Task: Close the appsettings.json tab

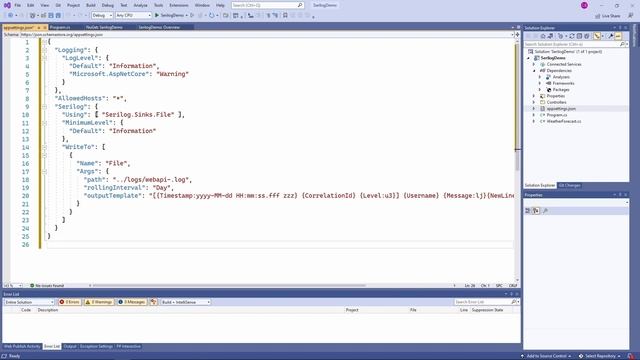Action: click(45, 27)
